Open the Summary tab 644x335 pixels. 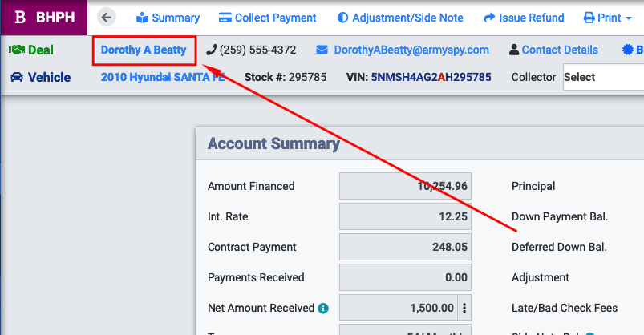[168, 18]
